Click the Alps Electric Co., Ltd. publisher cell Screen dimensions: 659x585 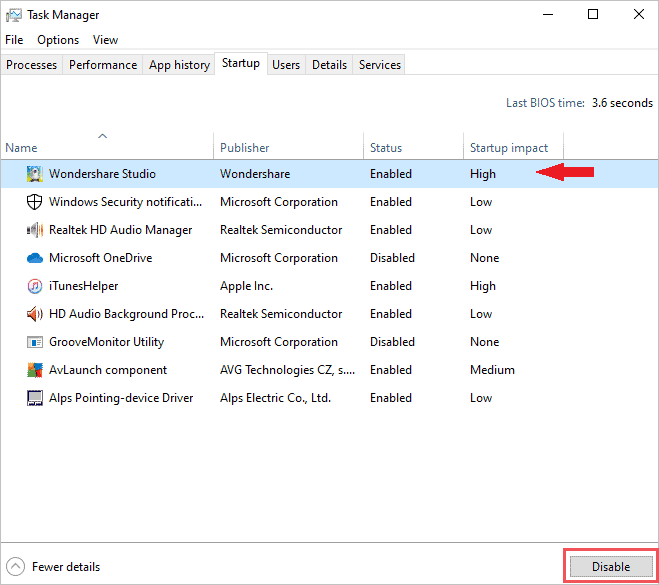pos(275,398)
